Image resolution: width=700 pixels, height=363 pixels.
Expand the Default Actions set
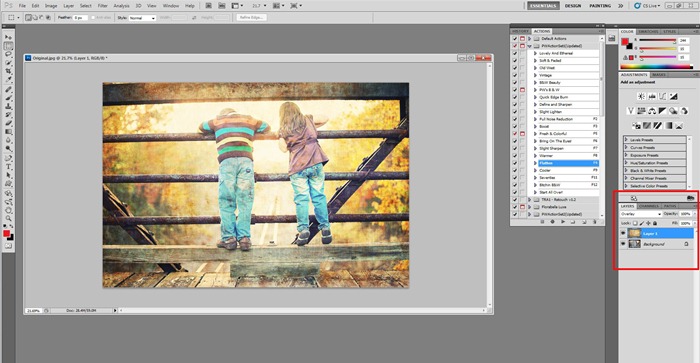[529, 38]
